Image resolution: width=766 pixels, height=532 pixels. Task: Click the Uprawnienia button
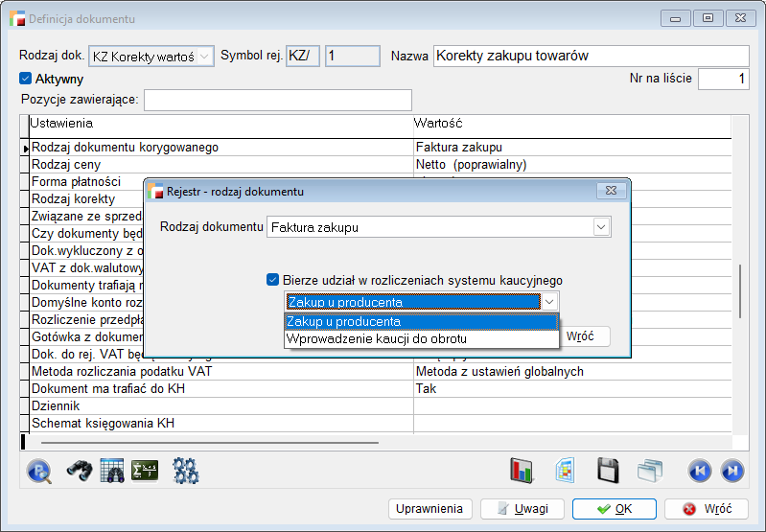429,509
